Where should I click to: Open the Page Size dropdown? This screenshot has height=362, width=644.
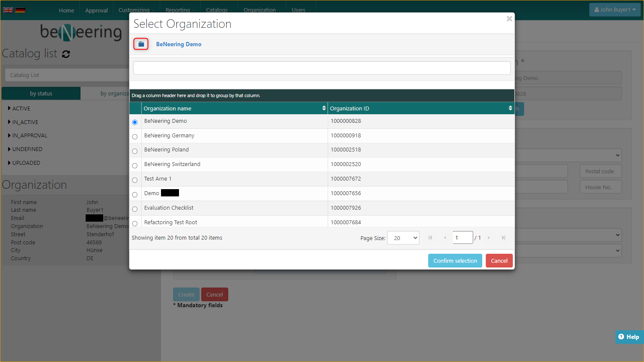pos(403,238)
